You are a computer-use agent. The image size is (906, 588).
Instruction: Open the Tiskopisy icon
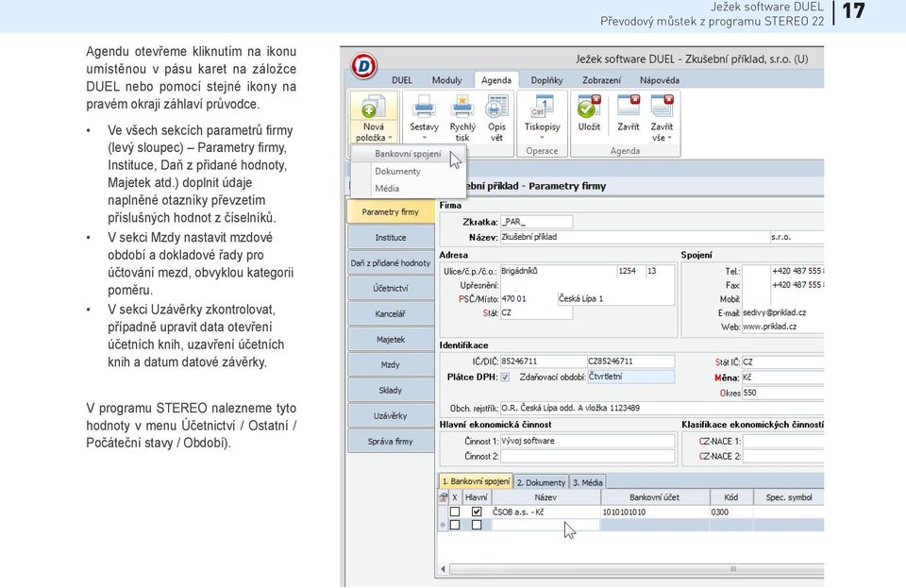tap(542, 107)
